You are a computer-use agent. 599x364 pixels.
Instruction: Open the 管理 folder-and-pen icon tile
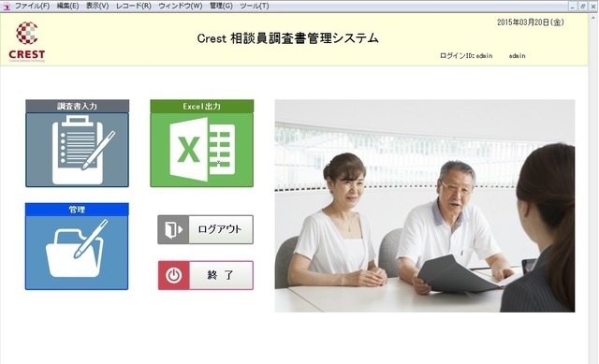click(x=77, y=253)
